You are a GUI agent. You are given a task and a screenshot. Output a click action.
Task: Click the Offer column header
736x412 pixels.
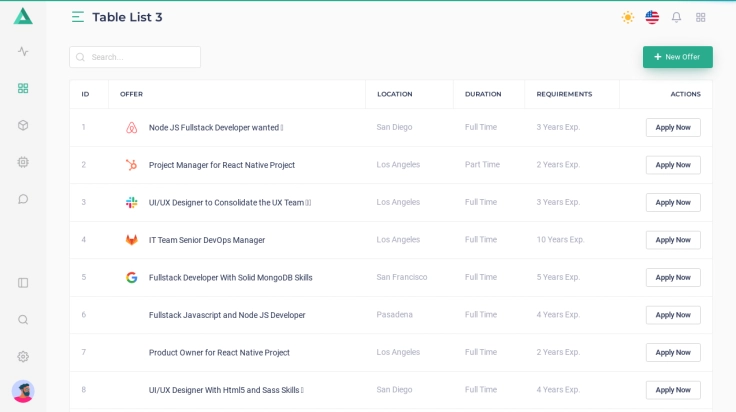131,94
